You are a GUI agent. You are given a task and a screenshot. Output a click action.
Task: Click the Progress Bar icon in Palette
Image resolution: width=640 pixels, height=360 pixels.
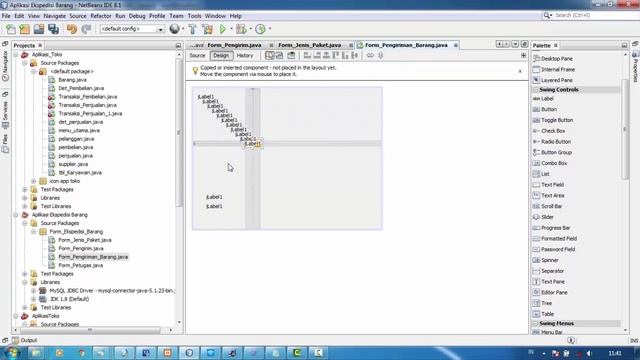[537, 228]
